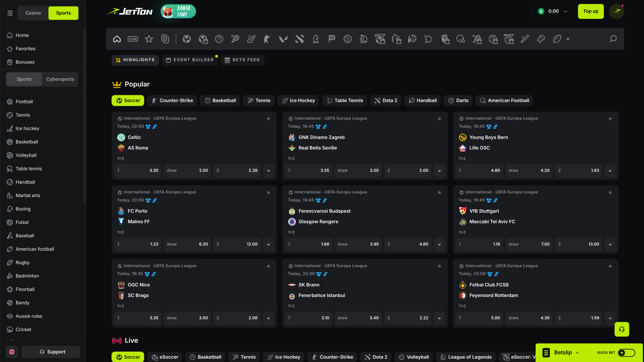This screenshot has height=362, width=644.
Task: Open the hamburger menu
Action: point(10,13)
